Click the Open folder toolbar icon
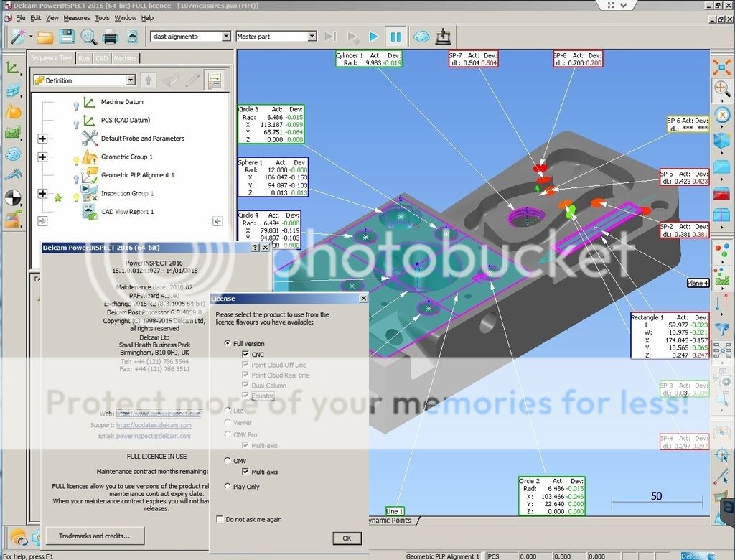 pos(45,36)
